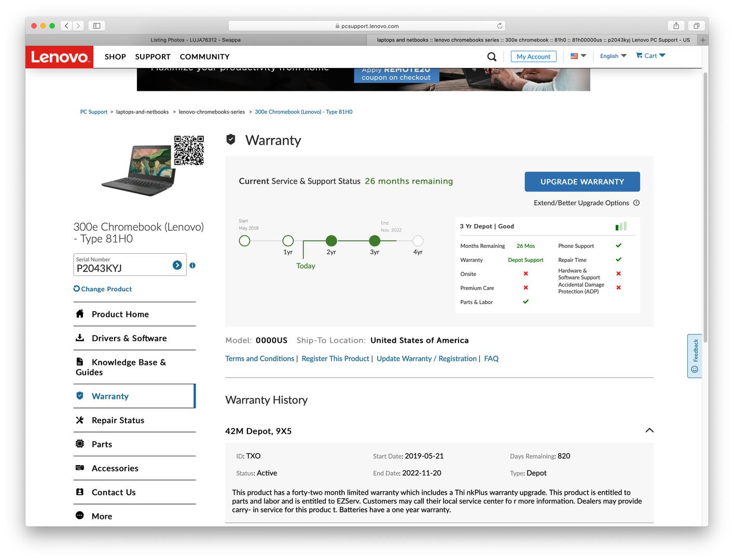
Task: Toggle the Safari sidebar button
Action: click(x=96, y=25)
